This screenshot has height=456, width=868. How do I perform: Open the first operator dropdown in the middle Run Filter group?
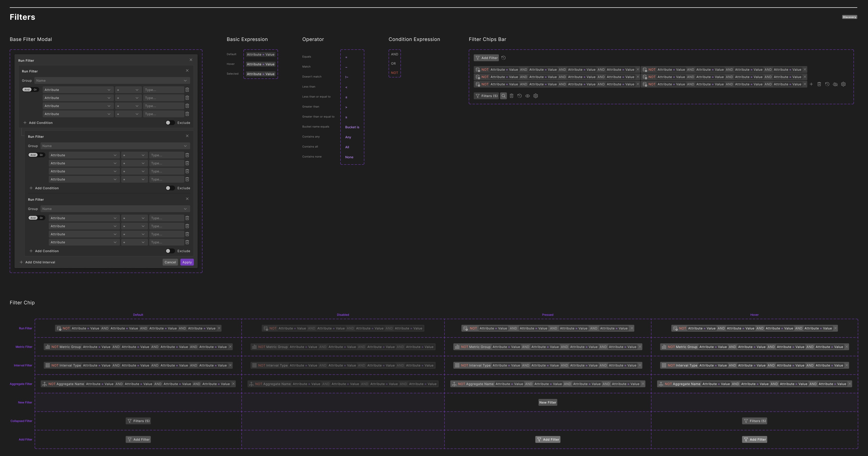pyautogui.click(x=134, y=155)
